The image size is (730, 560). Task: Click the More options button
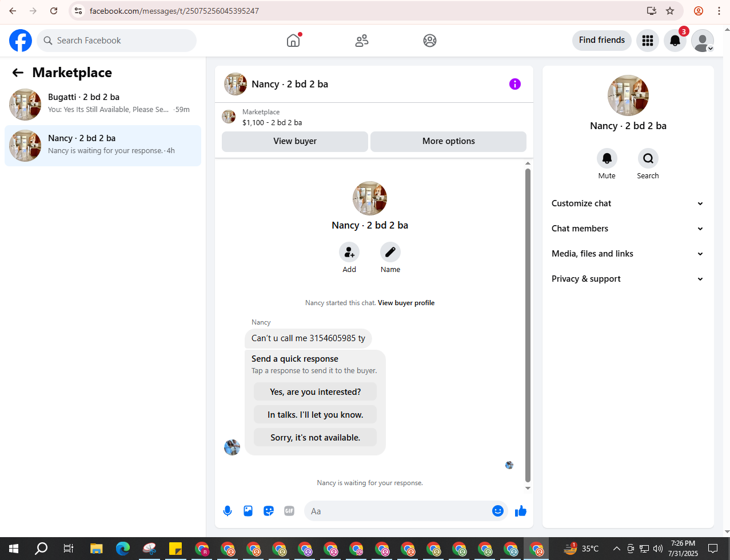point(449,141)
